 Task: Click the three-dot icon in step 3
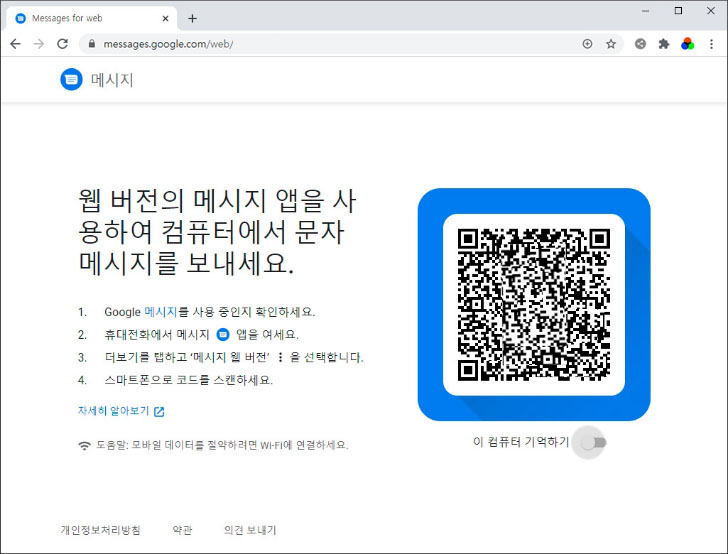280,357
